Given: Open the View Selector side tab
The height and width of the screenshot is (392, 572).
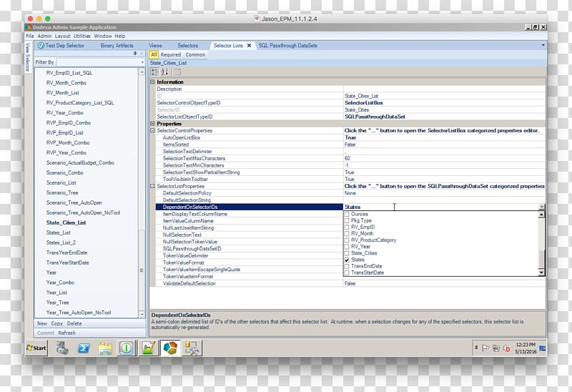Looking at the screenshot, I should coord(28,57).
